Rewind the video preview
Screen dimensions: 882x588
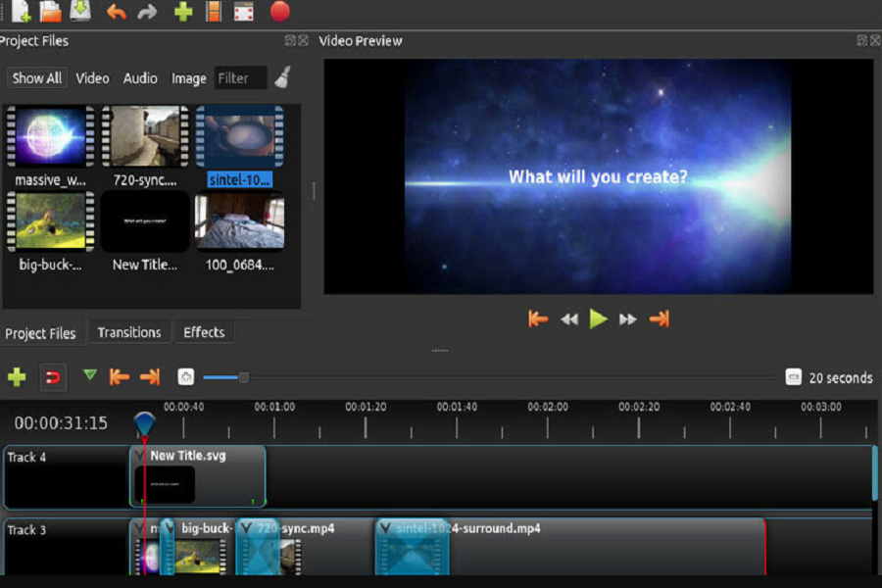tap(569, 319)
